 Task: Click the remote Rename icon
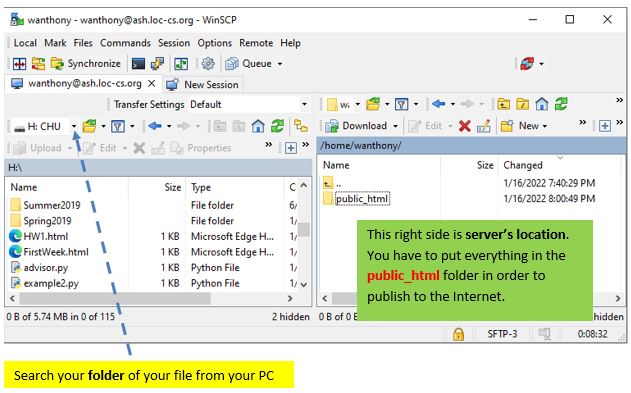[484, 126]
